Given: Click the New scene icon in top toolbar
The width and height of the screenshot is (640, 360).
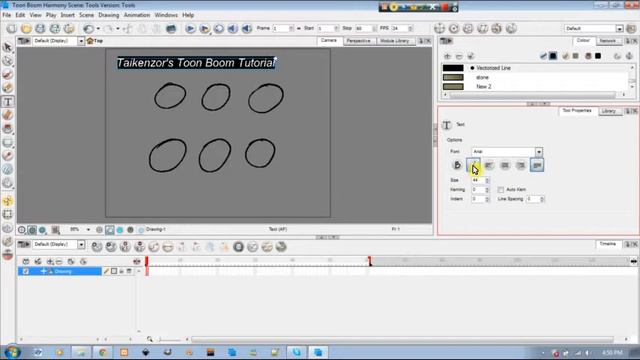Looking at the screenshot, I should (x=12, y=29).
